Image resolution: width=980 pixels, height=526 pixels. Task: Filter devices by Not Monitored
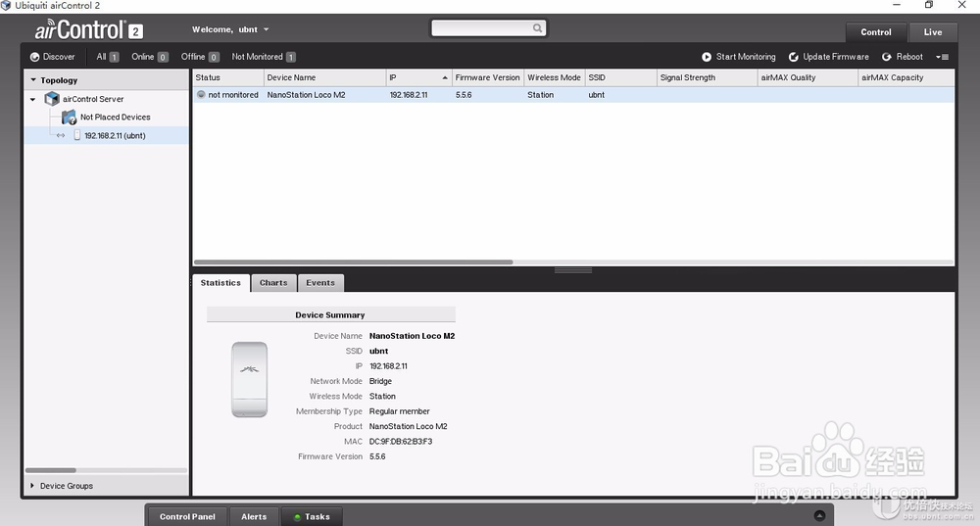click(264, 57)
